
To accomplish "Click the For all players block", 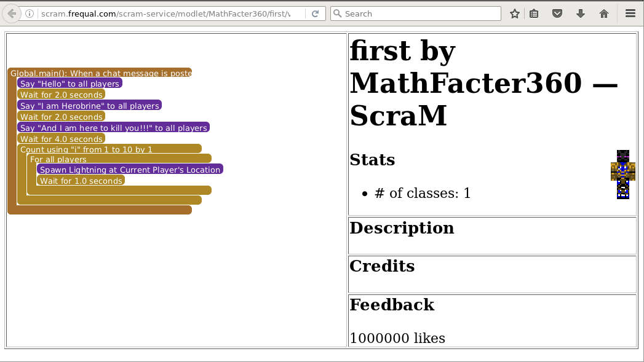I will pyautogui.click(x=58, y=159).
